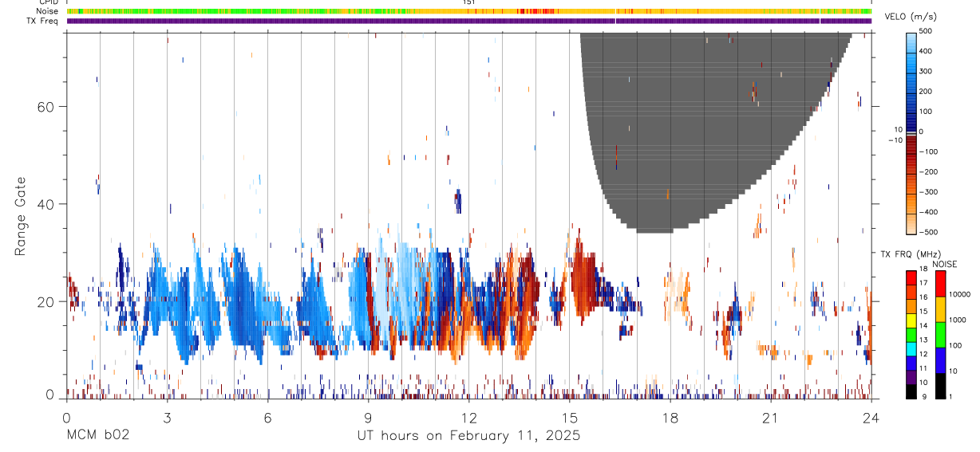Click the purple TX frequency strip
This screenshot has height=452, width=980.
[x=469, y=21]
